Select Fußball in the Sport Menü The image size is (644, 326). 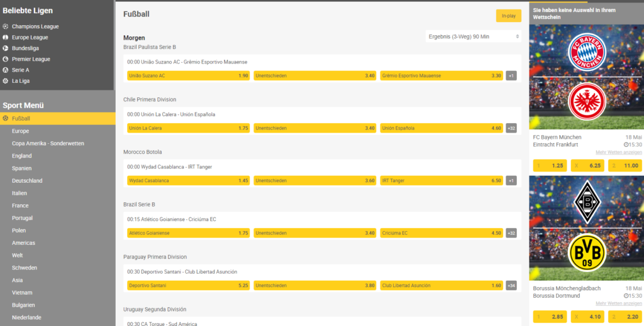[57, 119]
